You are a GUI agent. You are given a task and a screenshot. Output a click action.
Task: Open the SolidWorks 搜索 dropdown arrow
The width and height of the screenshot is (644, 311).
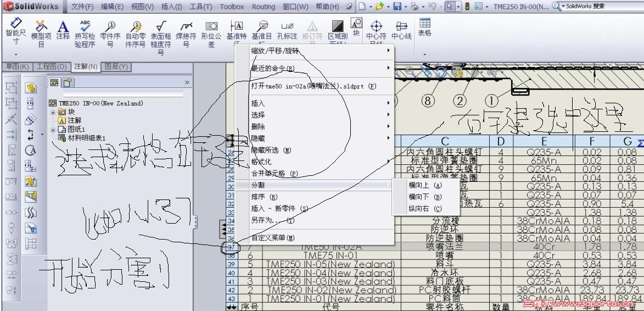tap(562, 7)
